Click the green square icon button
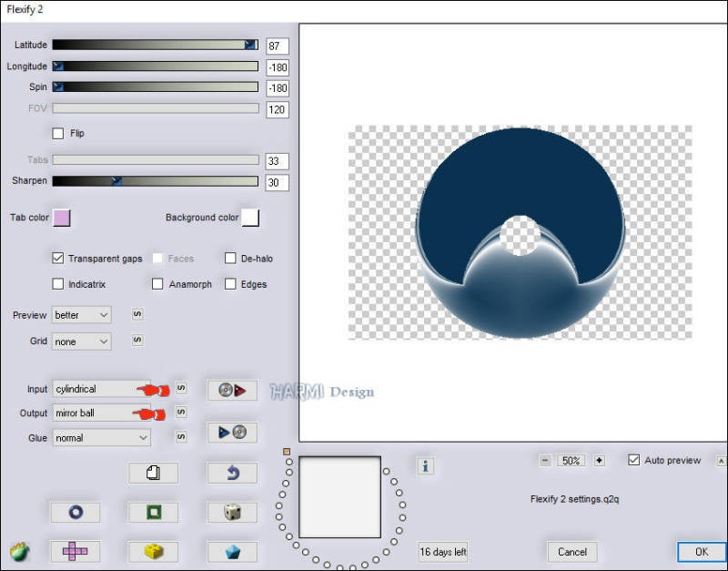Viewport: 728px width, 571px height. (153, 512)
